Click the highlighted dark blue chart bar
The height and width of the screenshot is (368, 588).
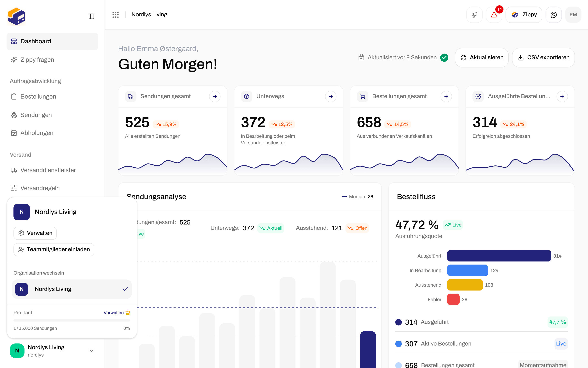[368, 350]
